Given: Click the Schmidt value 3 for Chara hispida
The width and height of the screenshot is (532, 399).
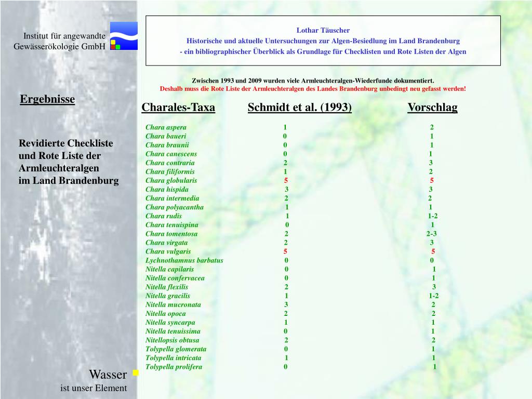Looking at the screenshot, I should pos(287,189).
